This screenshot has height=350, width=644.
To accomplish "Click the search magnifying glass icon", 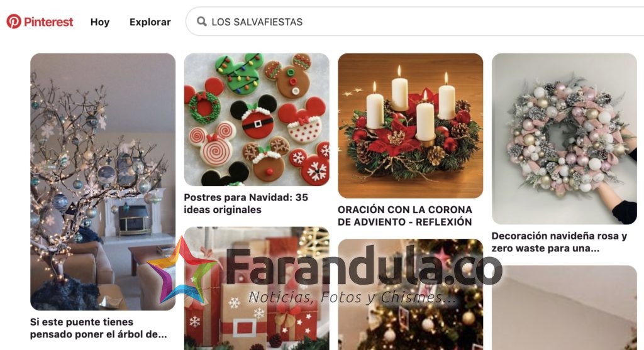I will pos(201,21).
